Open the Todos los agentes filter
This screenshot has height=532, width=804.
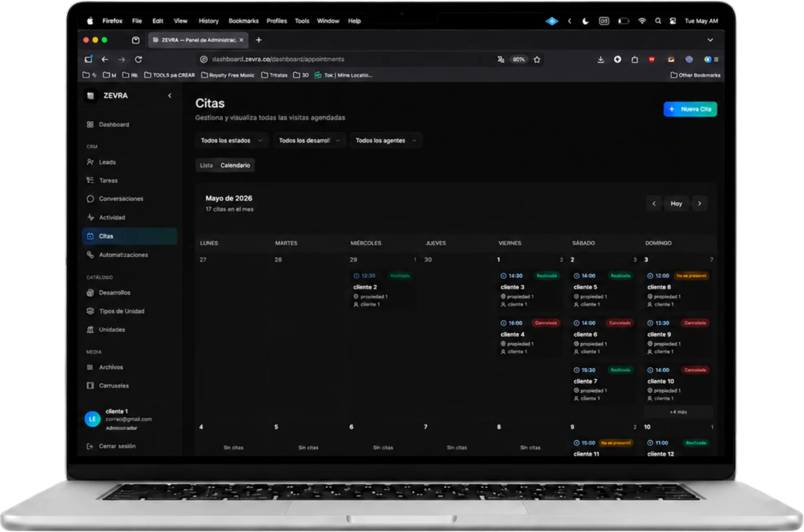[386, 141]
